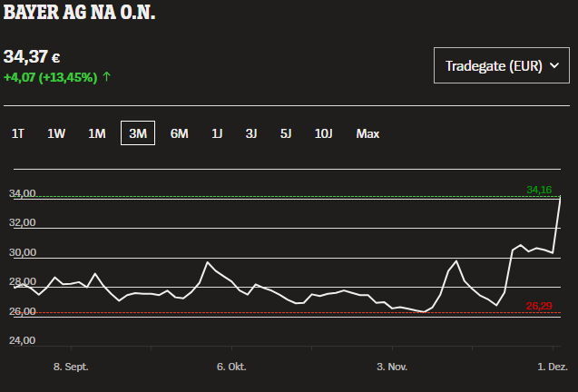Click the BAYER AG NA O.N. heading
Viewport: 578px width, 392px height.
coord(79,13)
